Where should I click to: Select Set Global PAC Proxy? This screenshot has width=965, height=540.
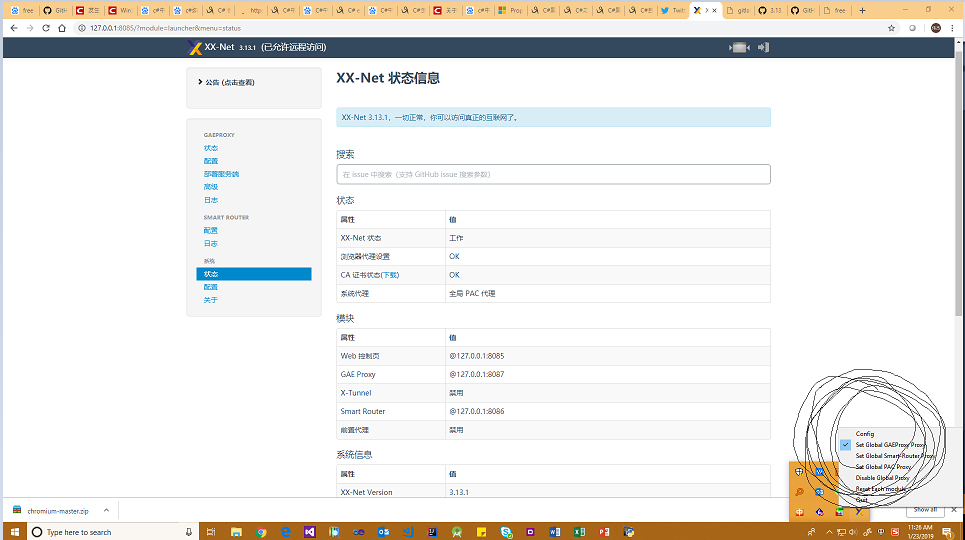click(883, 467)
